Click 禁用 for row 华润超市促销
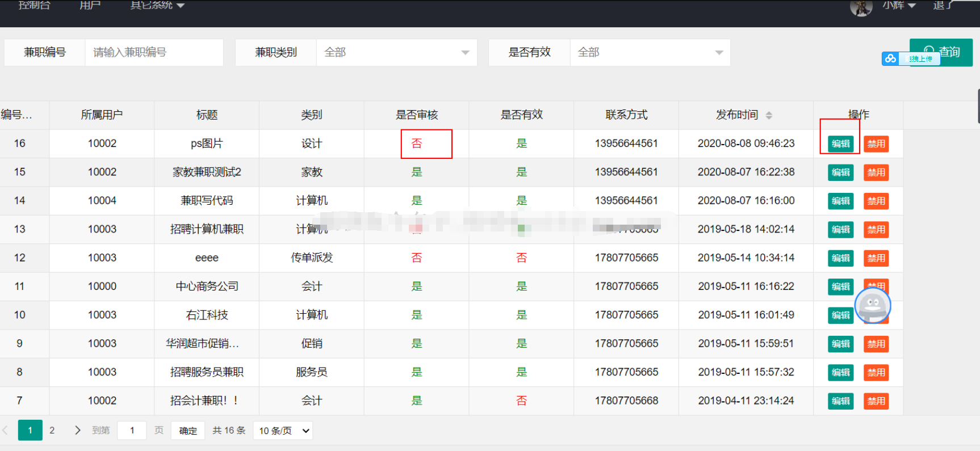This screenshot has height=451, width=980. pos(876,344)
